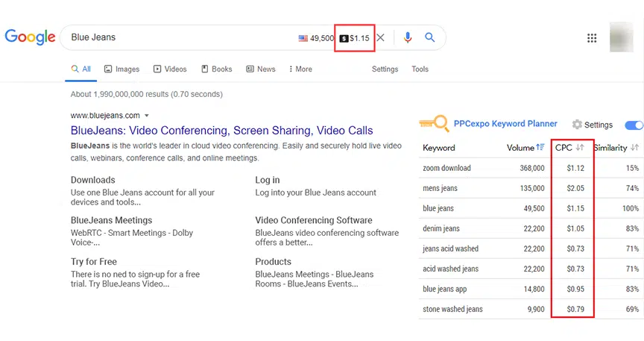Open the Downloads sitelink
This screenshot has height=341, width=644.
93,180
